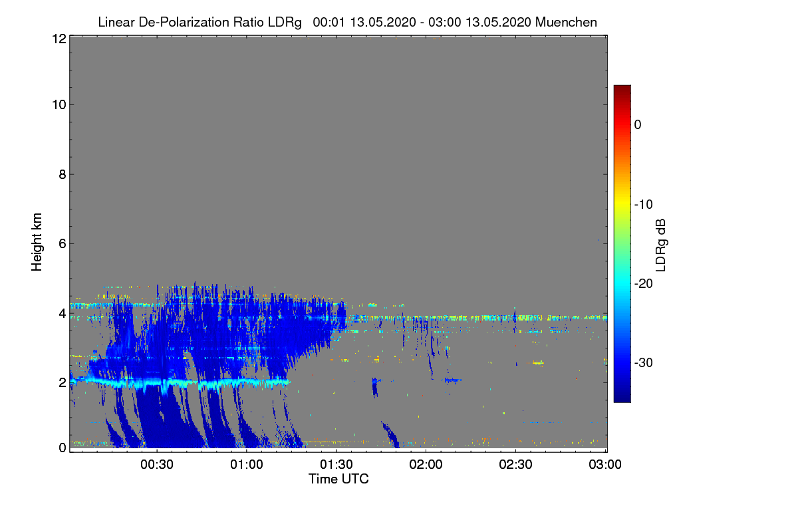Click the '03:00' time tick label

[x=606, y=465]
